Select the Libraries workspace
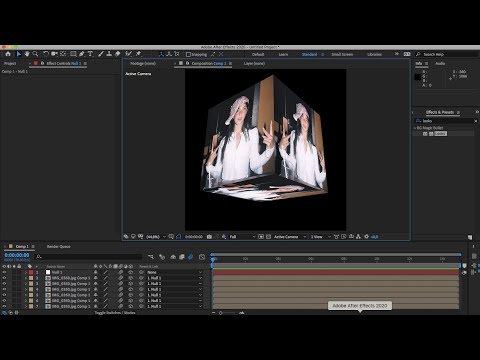 374,54
